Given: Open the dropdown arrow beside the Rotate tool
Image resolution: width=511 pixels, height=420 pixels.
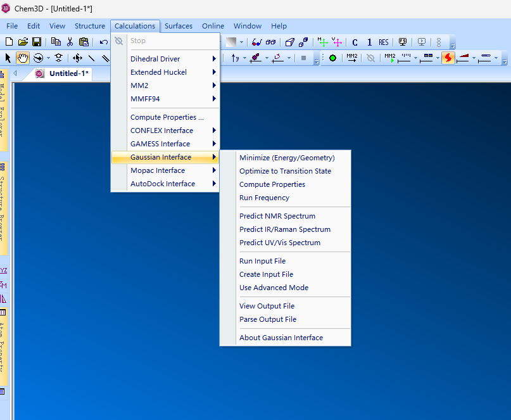Looking at the screenshot, I should click(48, 58).
